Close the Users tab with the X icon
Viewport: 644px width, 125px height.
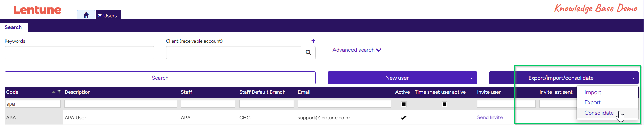100,15
